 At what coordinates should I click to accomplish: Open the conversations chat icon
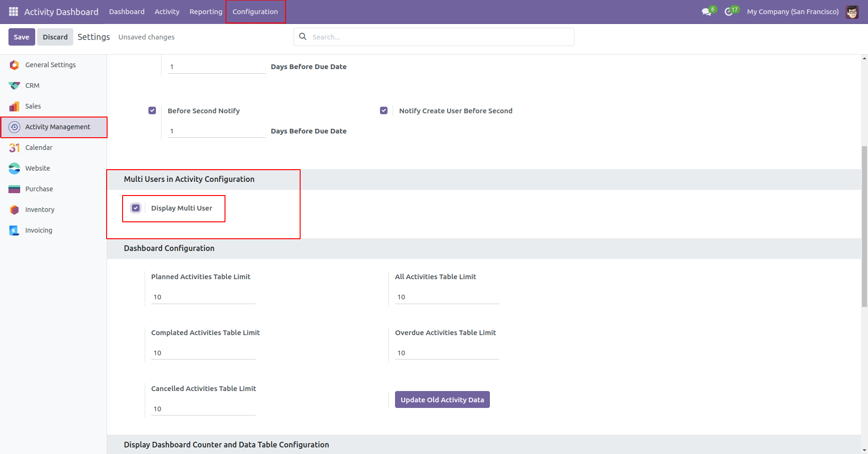pos(707,11)
